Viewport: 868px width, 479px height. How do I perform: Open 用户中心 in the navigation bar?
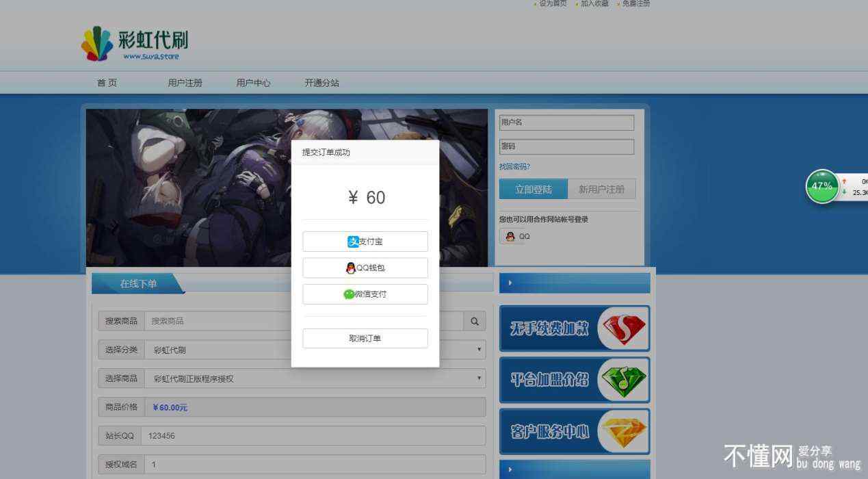254,83
